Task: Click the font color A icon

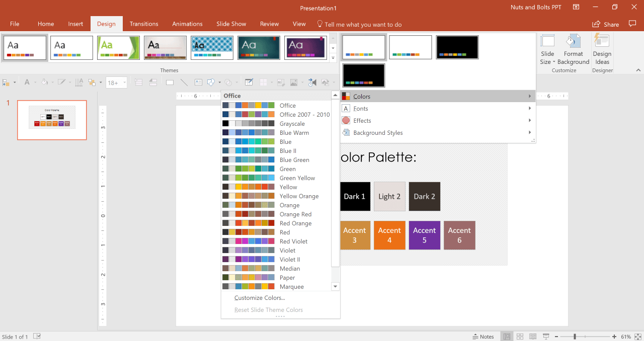Action: coord(28,82)
